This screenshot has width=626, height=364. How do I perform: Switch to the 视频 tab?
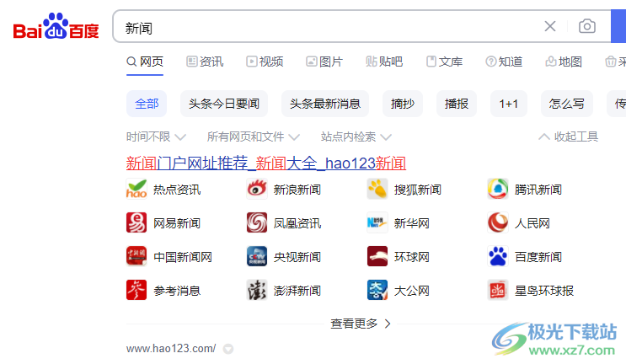pyautogui.click(x=265, y=62)
